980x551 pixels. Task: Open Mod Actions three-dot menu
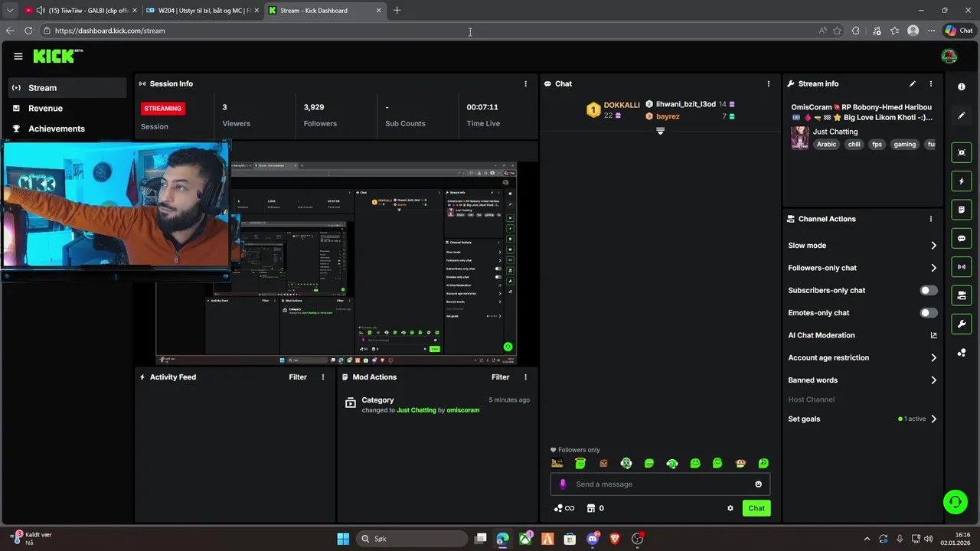coord(525,377)
